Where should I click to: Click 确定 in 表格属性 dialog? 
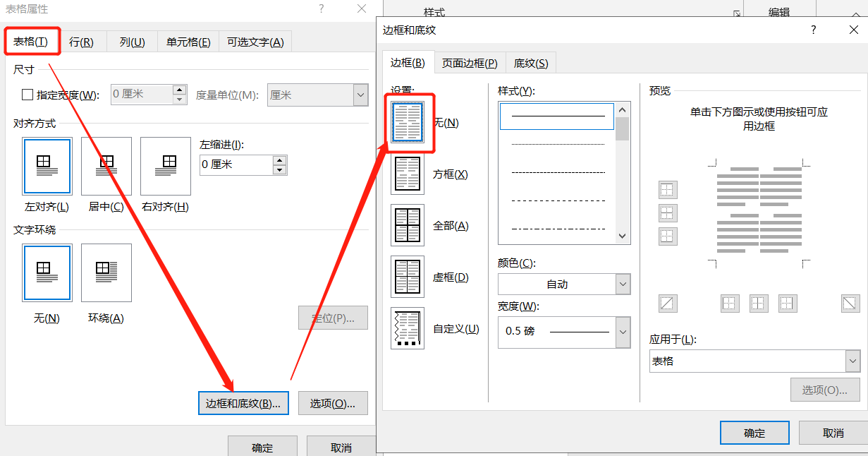point(262,447)
